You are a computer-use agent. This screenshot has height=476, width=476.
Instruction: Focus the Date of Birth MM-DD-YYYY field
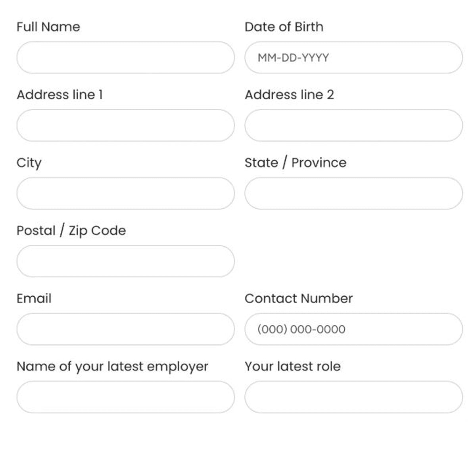pyautogui.click(x=353, y=58)
